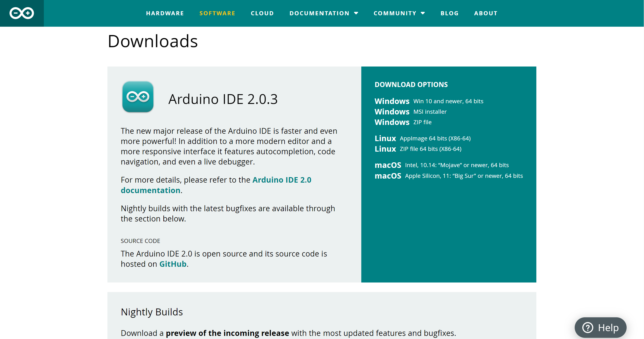
Task: Click the Arduino logo in header
Action: (22, 13)
